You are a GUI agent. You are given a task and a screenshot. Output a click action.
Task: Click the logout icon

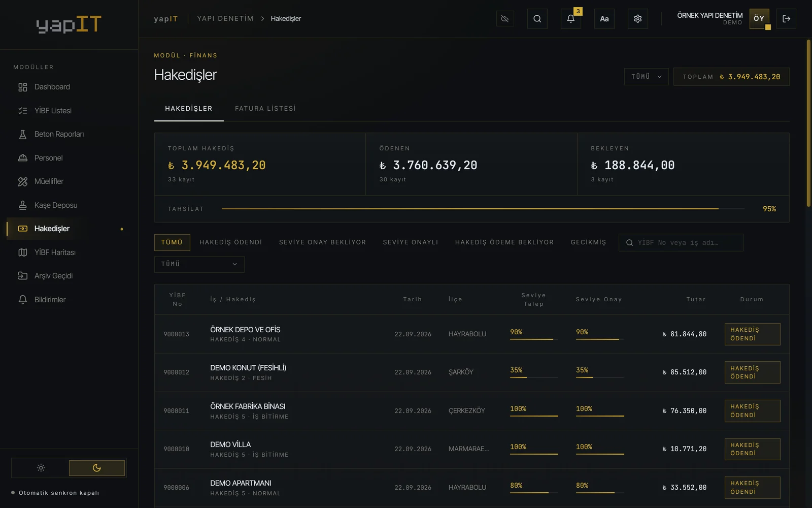coord(786,19)
